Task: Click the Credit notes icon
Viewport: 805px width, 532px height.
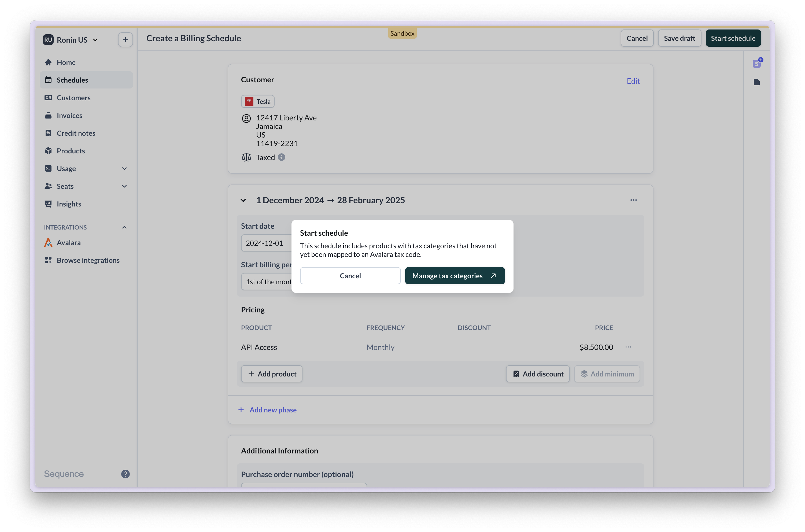Action: (x=48, y=133)
